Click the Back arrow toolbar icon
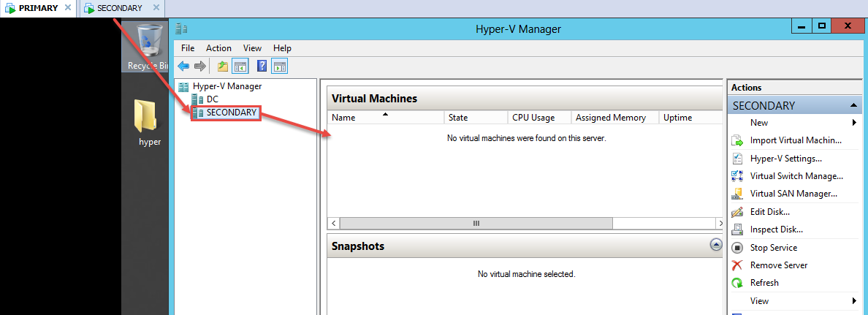Image resolution: width=868 pixels, height=315 pixels. [183, 67]
